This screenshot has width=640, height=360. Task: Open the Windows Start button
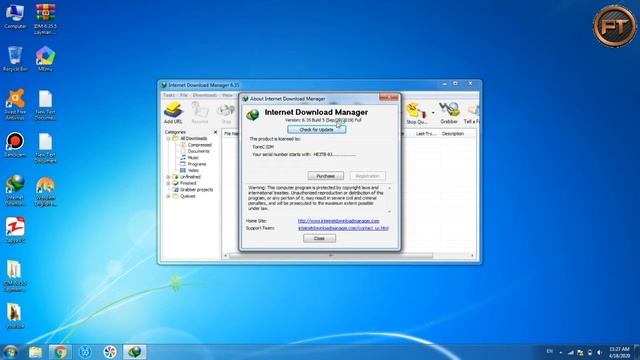click(x=10, y=352)
